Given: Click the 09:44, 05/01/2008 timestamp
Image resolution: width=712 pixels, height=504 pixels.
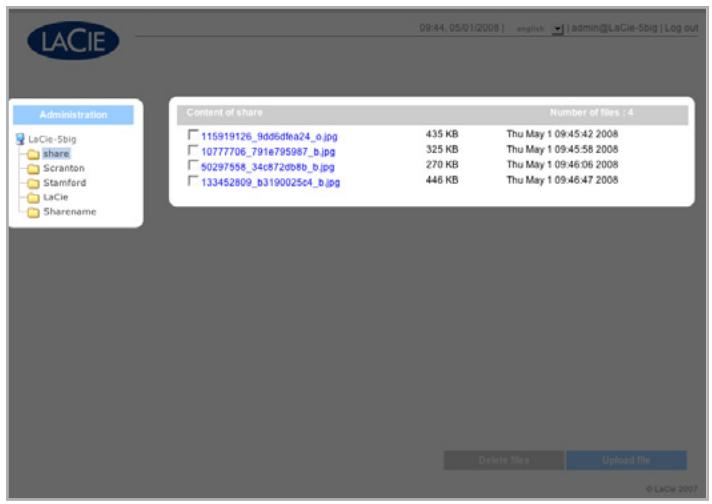Looking at the screenshot, I should click(460, 28).
